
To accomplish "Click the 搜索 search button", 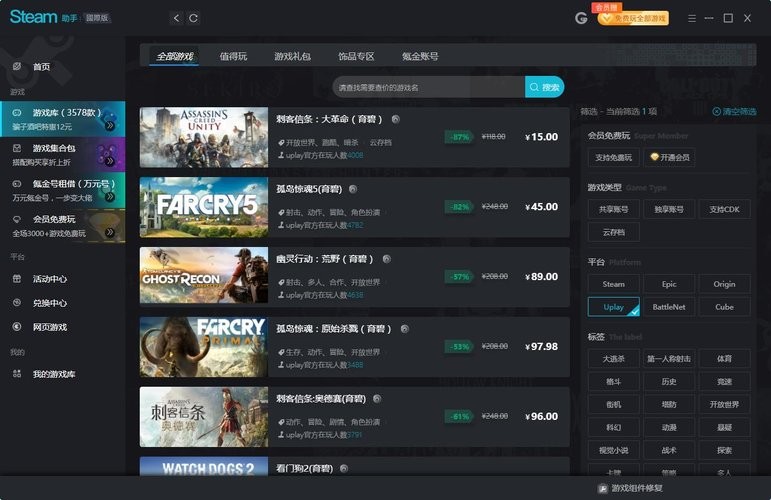I will pos(544,87).
